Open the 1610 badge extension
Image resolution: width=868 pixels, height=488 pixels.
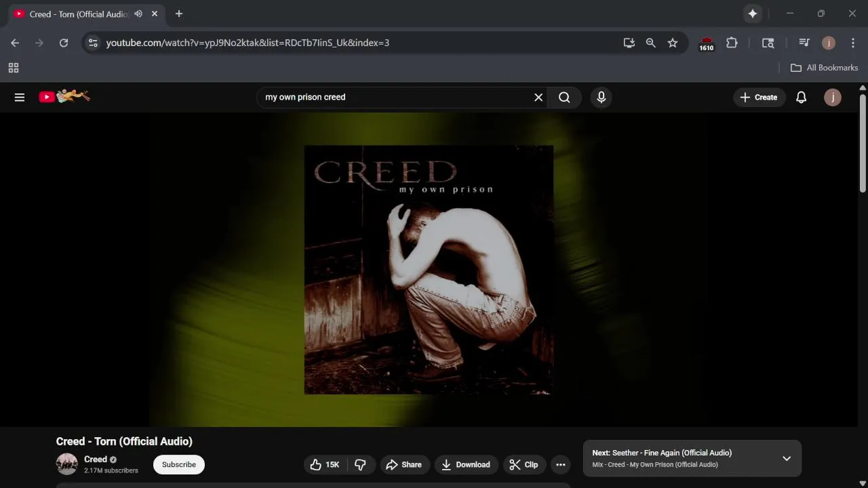707,43
